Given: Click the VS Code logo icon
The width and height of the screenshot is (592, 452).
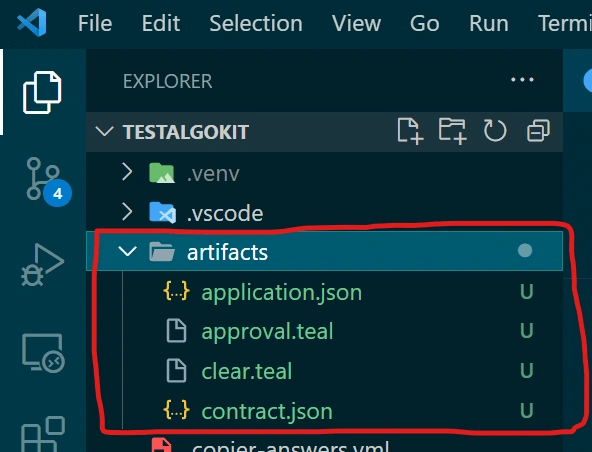Looking at the screenshot, I should click(x=32, y=23).
